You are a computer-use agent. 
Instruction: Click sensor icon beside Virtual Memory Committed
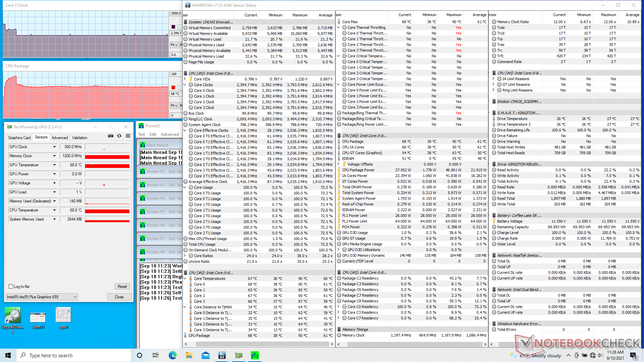coord(185,28)
